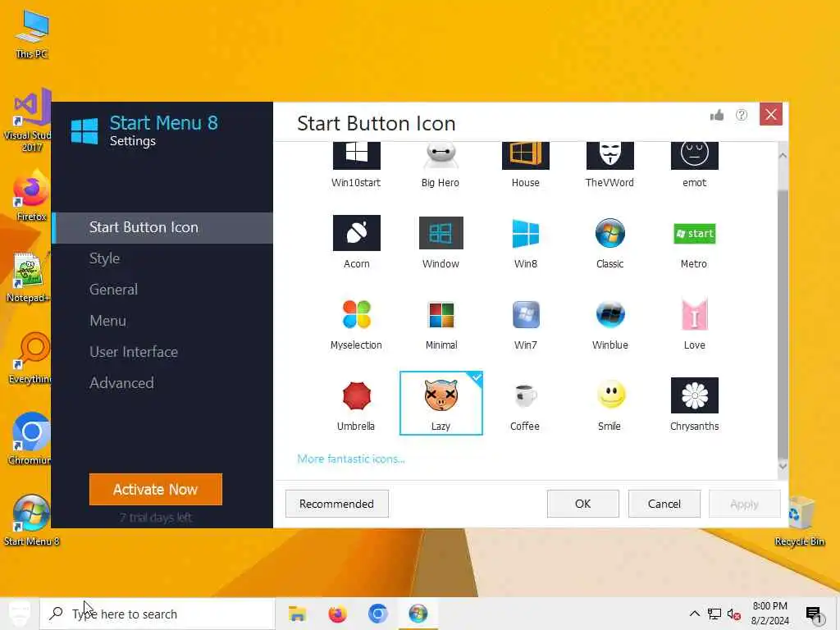Launch Firefox from the taskbar
Viewport: 840px width, 630px height.
tap(337, 614)
